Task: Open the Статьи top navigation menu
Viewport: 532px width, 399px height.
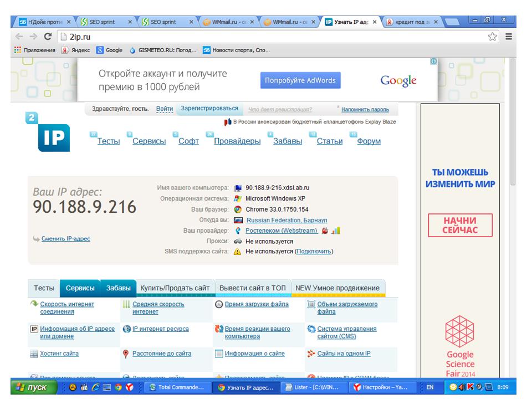Action: (x=330, y=141)
